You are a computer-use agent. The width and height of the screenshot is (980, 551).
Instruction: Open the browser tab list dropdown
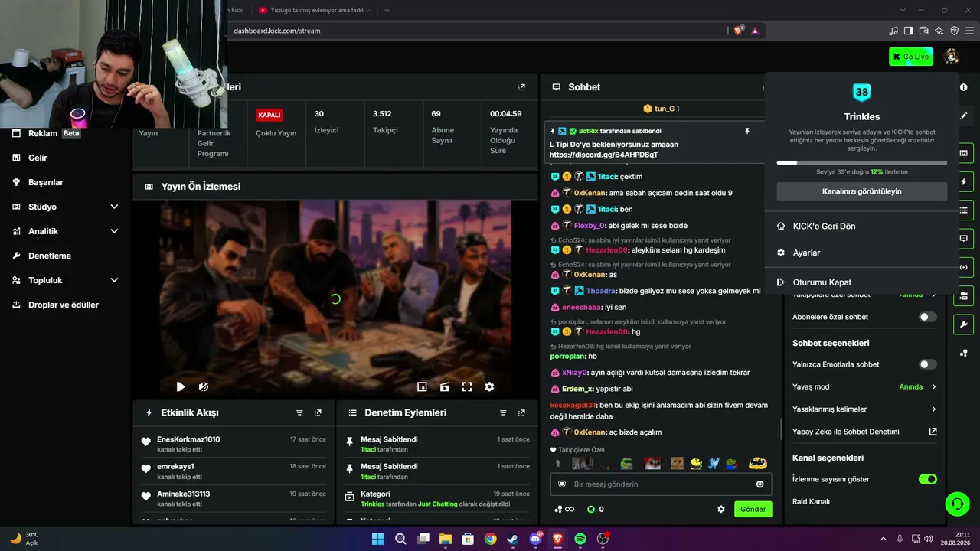coord(903,10)
